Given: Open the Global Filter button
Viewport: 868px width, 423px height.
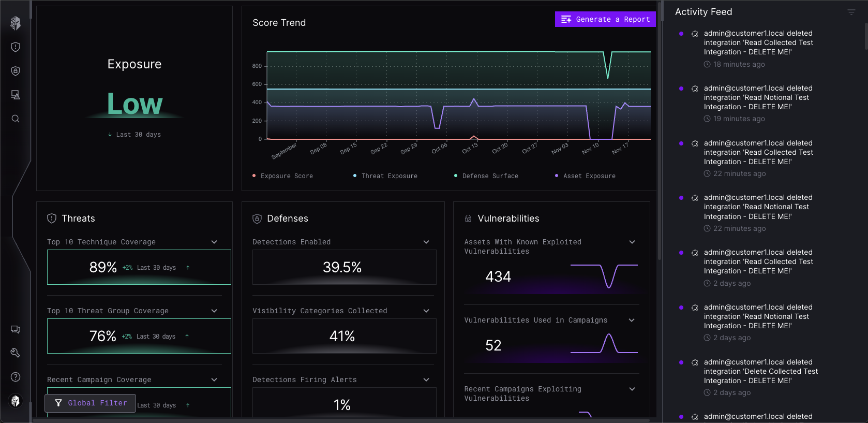Looking at the screenshot, I should 91,403.
